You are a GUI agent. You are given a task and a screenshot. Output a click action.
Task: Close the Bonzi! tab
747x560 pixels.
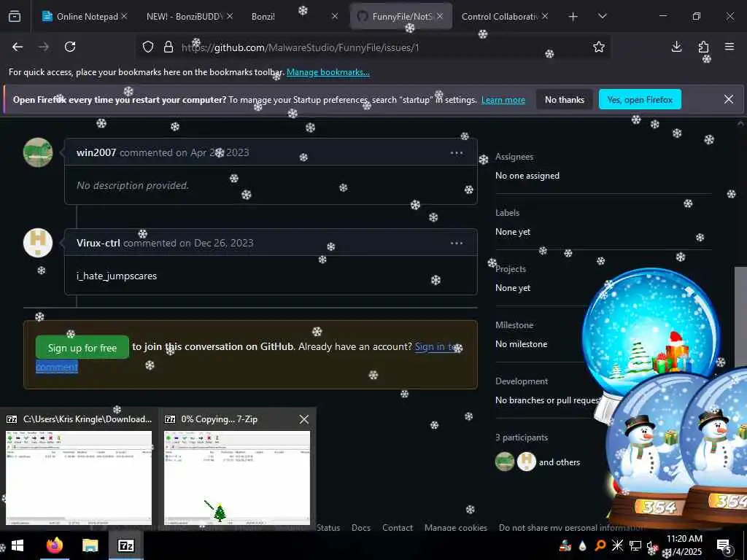tap(335, 16)
